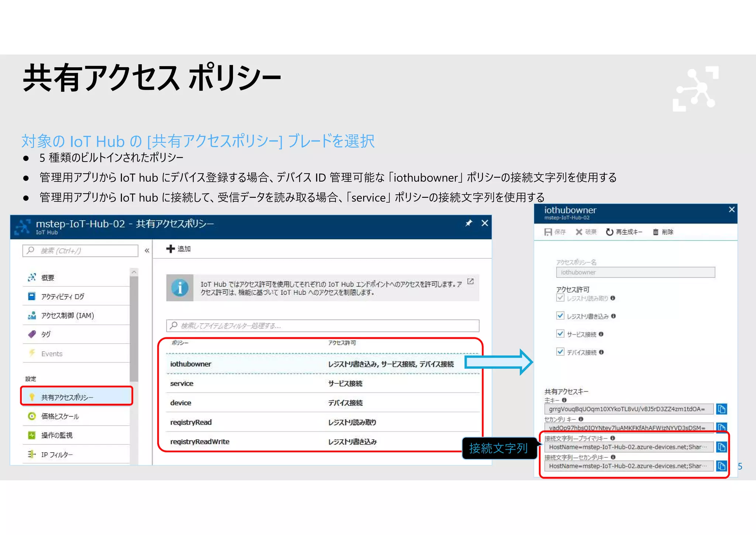The height and width of the screenshot is (535, 756).
Task: Select 共有アクセスポリシー in settings
Action: (76, 396)
